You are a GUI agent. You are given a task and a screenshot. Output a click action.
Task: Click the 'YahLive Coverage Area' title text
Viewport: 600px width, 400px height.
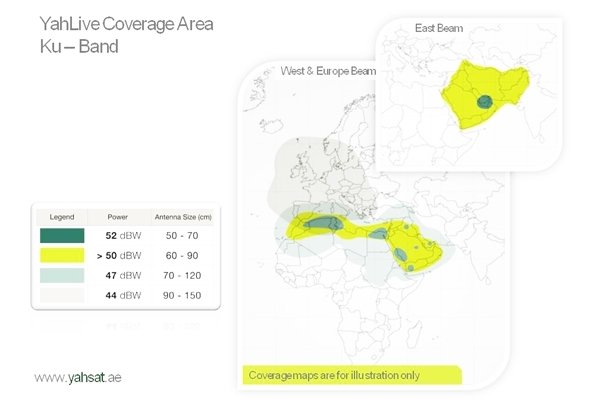pos(126,24)
